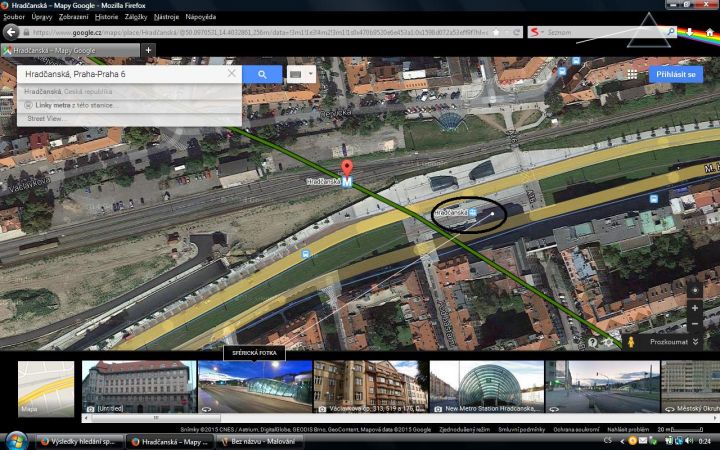Open Václavkova čp. photo thumbnail
This screenshot has height=450, width=720.
click(x=371, y=387)
